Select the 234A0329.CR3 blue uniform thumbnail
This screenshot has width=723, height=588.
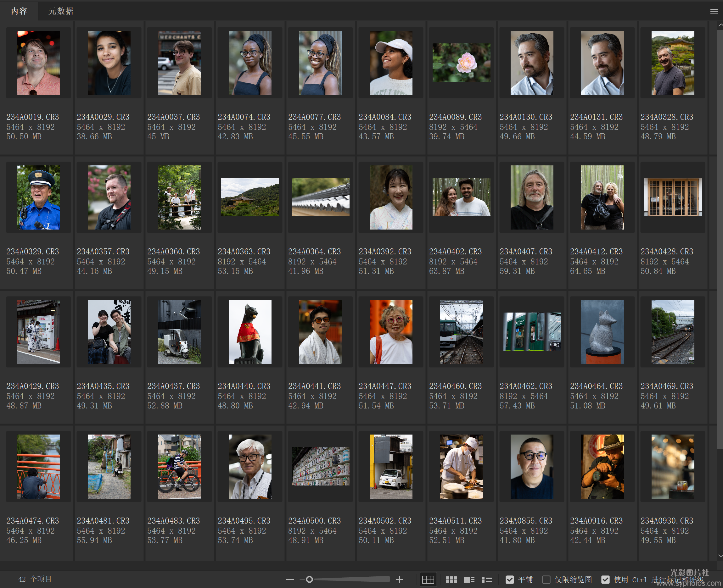coord(39,197)
